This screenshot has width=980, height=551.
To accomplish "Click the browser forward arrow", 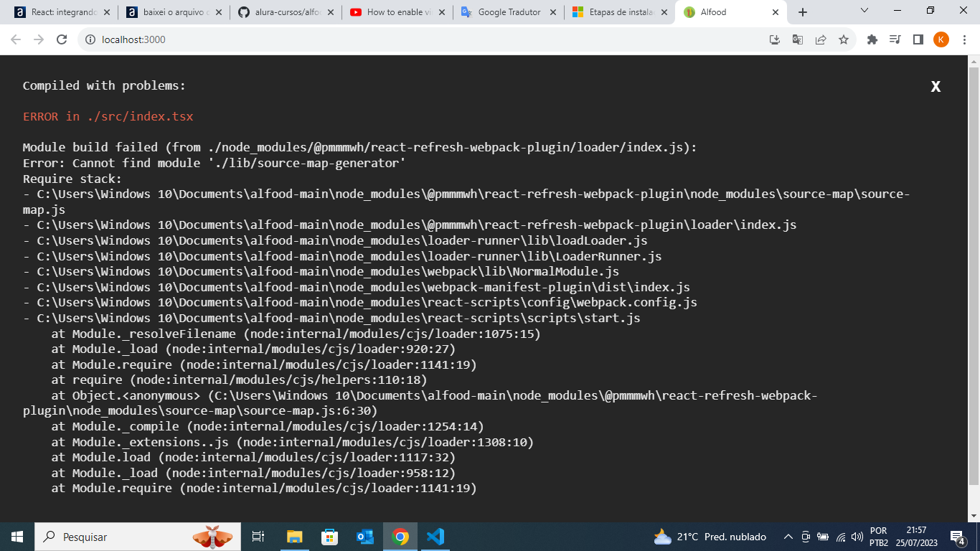I will point(39,39).
